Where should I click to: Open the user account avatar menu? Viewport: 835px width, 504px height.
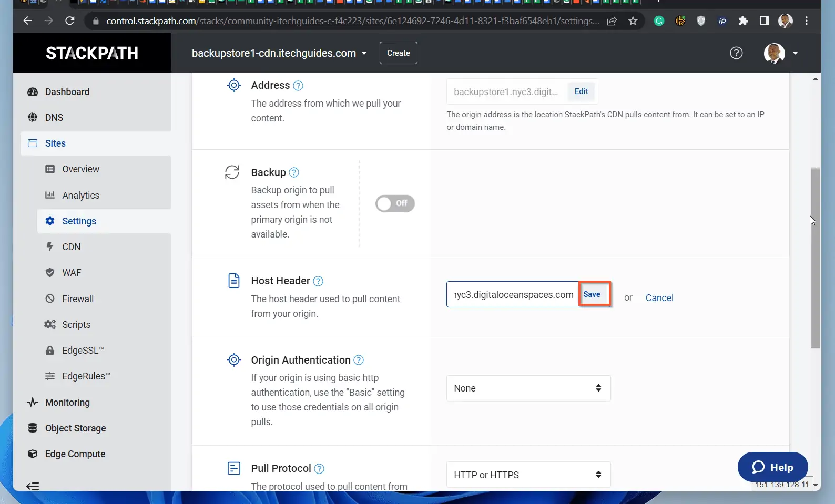pyautogui.click(x=781, y=53)
